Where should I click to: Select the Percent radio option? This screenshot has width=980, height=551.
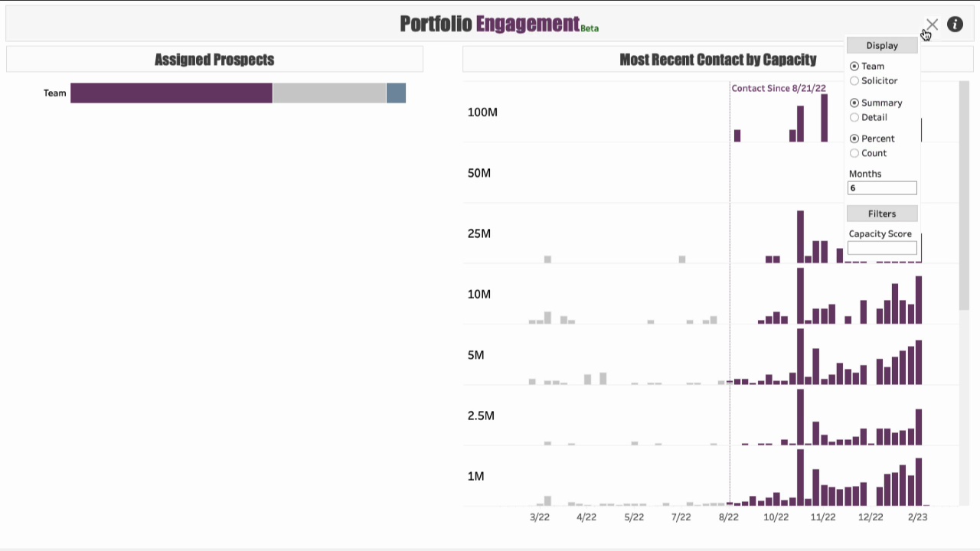[854, 139]
